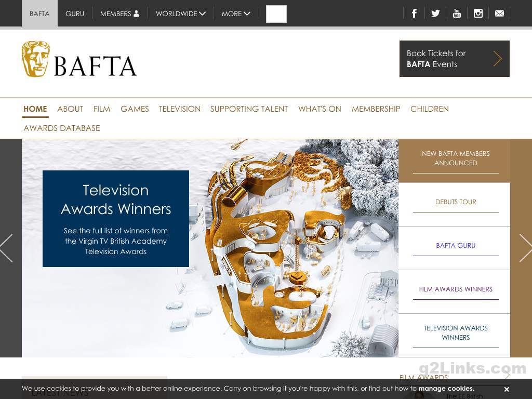Image resolution: width=532 pixels, height=399 pixels.
Task: Click the Television Awards Winners blue panel
Action: (116, 219)
